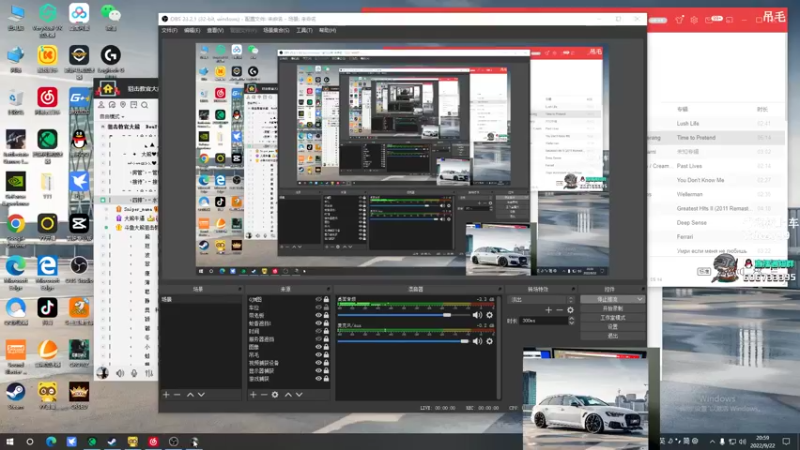Open OBS Studio desktop shortcut
The image size is (800, 450).
(79, 270)
